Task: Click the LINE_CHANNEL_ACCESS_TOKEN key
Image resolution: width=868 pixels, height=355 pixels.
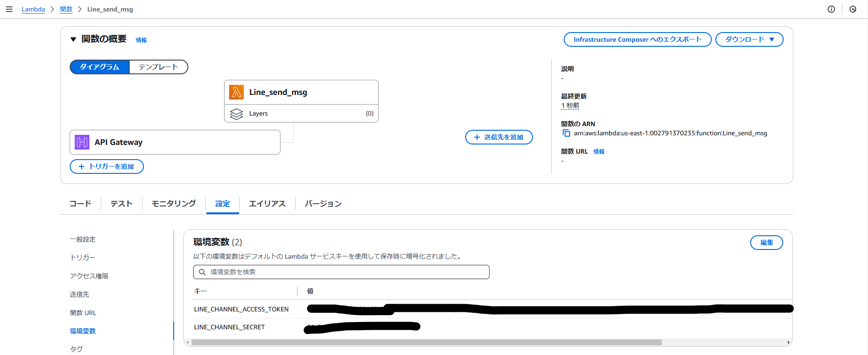Action: pos(242,309)
